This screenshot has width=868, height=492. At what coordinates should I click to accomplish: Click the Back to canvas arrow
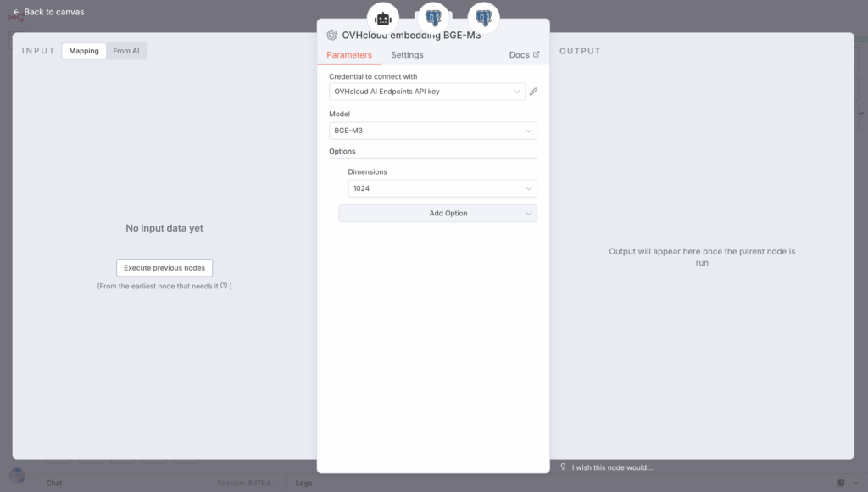[16, 12]
